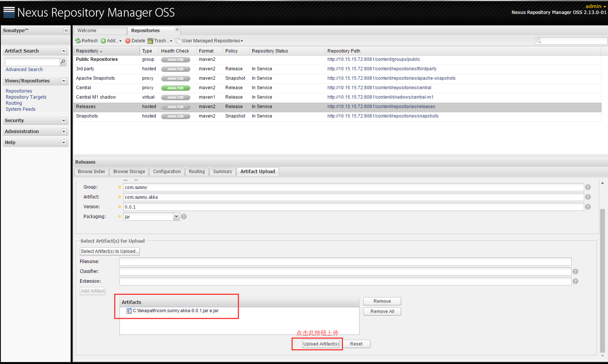Open User Managed Repositories dropdown
This screenshot has height=364, width=608.
click(x=209, y=41)
